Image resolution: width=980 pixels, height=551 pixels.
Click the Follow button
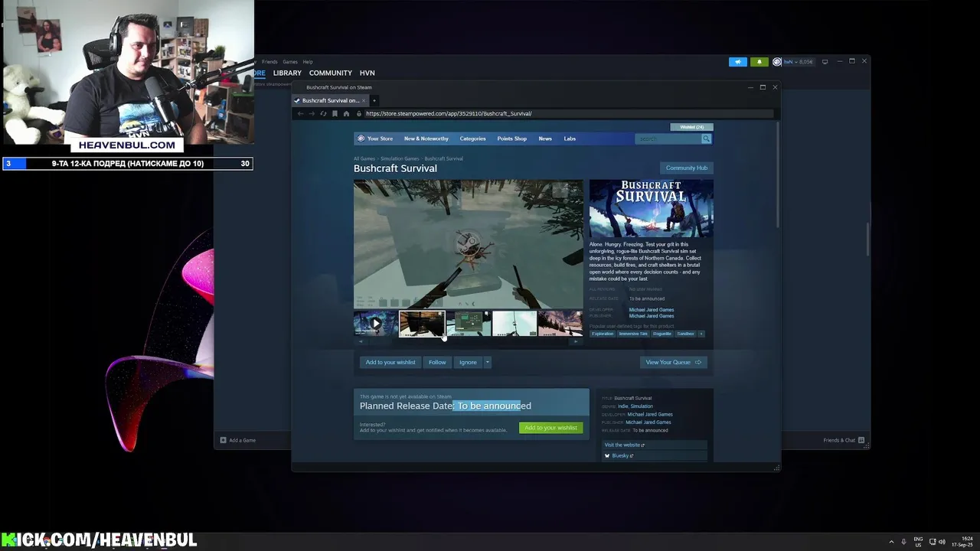(437, 362)
